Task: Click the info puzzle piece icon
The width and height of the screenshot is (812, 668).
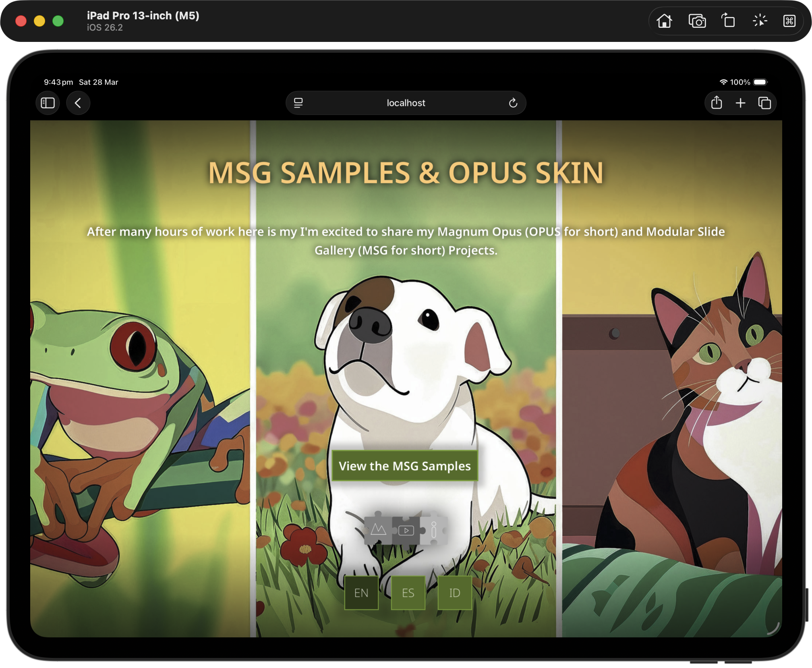Action: [x=434, y=529]
